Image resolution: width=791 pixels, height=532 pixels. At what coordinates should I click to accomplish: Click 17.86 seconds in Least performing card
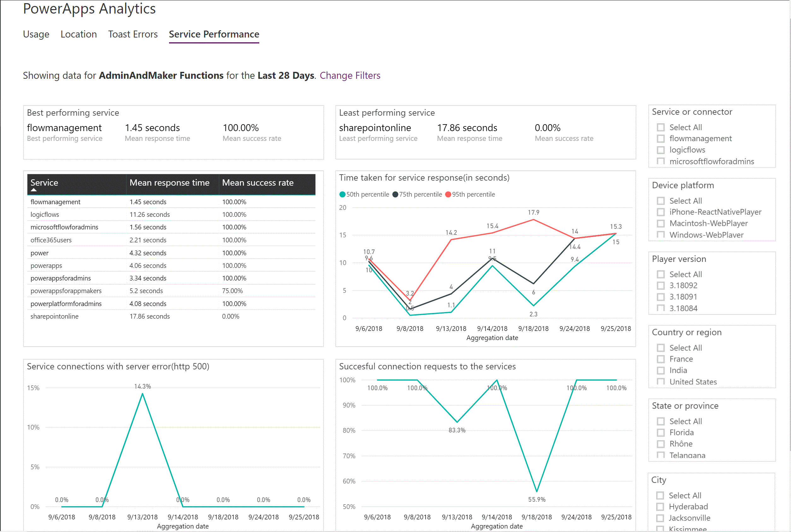(x=467, y=128)
